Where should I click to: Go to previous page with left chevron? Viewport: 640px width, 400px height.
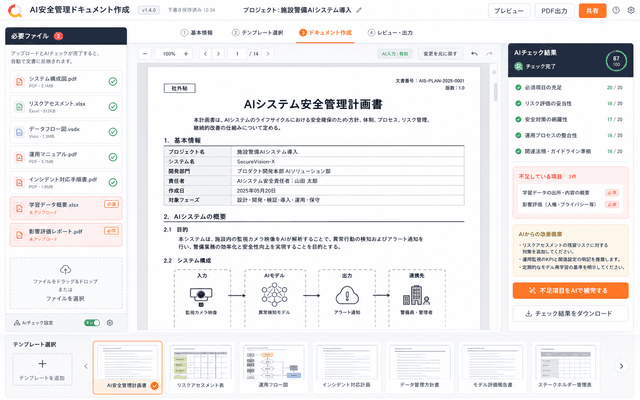(x=205, y=53)
